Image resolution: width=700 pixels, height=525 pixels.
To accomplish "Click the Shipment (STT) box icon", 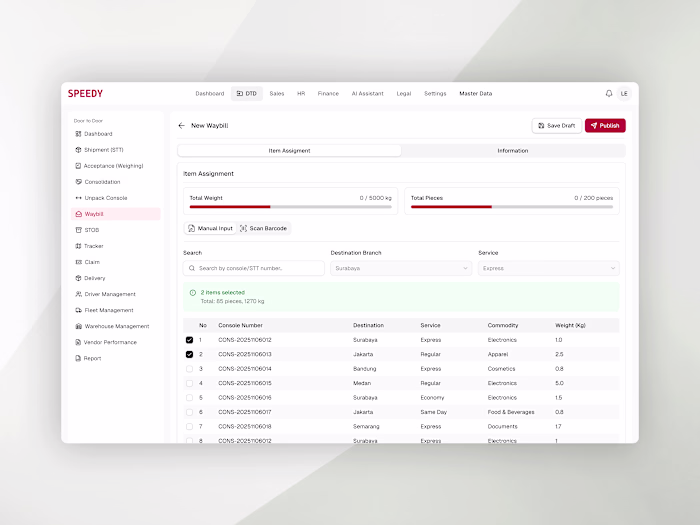I will [79, 150].
